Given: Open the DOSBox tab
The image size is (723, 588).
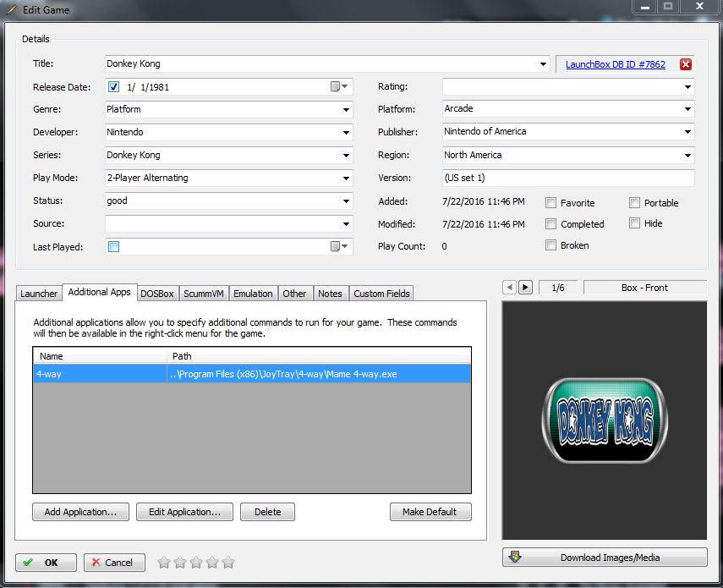Looking at the screenshot, I should (x=157, y=294).
